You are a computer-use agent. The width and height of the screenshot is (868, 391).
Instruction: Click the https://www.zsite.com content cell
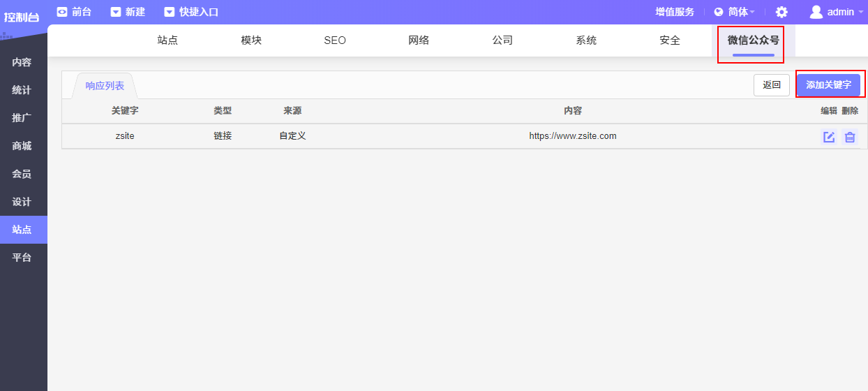573,136
